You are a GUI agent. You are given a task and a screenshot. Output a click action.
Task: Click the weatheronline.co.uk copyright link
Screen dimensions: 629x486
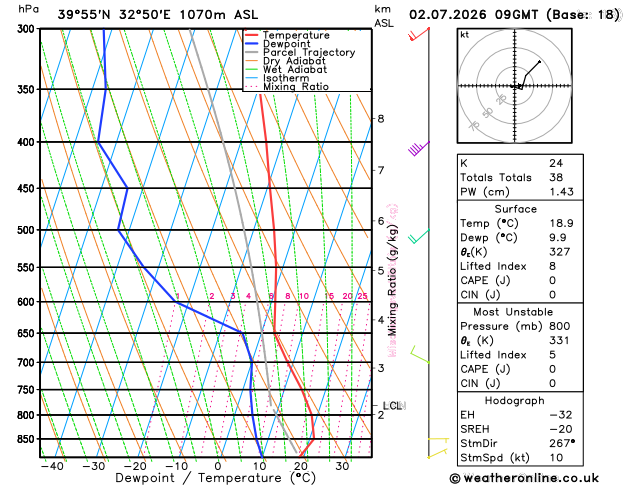pyautogui.click(x=524, y=478)
